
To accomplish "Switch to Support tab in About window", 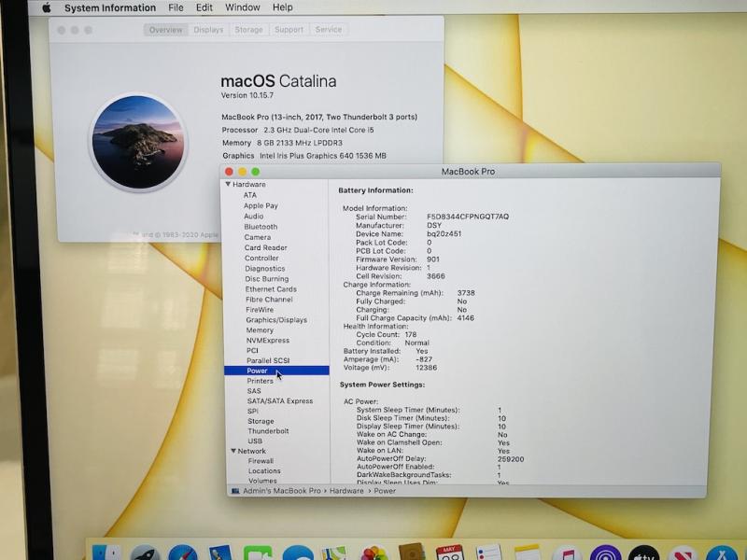I will [x=289, y=30].
